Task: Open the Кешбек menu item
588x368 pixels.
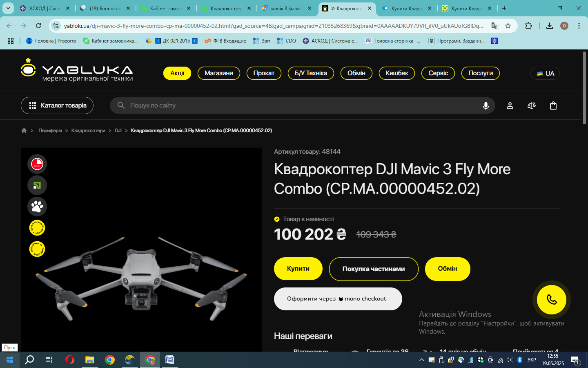Action: tap(397, 73)
